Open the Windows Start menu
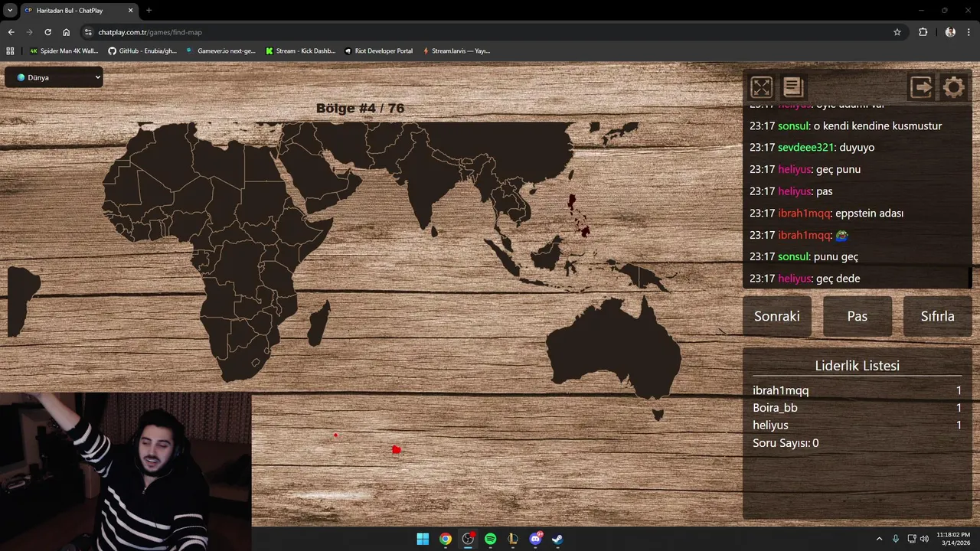The image size is (980, 551). pyautogui.click(x=423, y=539)
